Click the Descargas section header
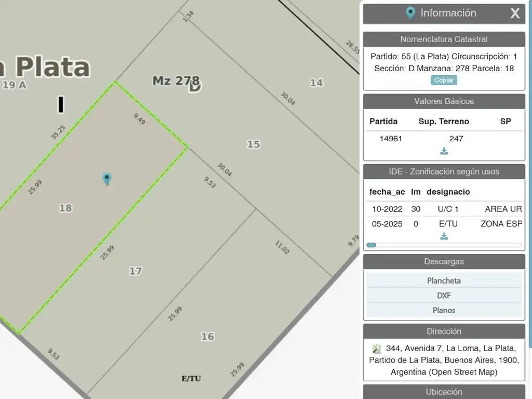532x399 pixels. 444,261
